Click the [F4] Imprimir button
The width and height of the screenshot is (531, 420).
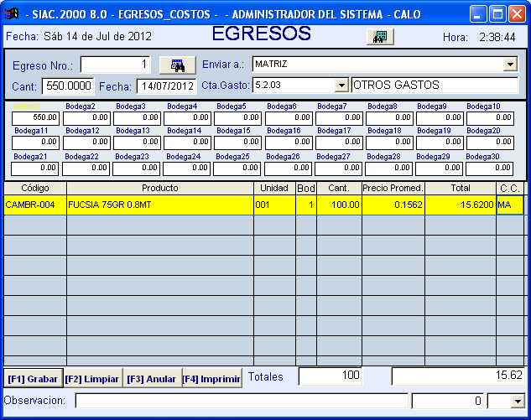coord(211,379)
